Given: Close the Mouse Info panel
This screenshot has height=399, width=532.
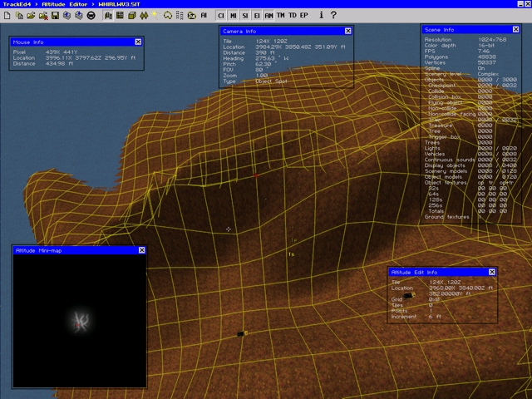Looking at the screenshot, I should 138,42.
